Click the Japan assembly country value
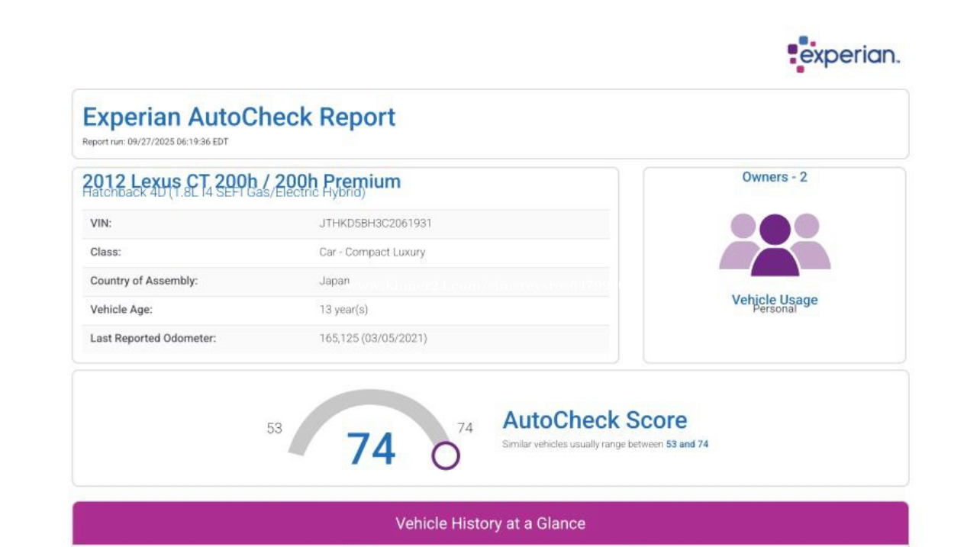This screenshot has height=547, width=980. (334, 281)
